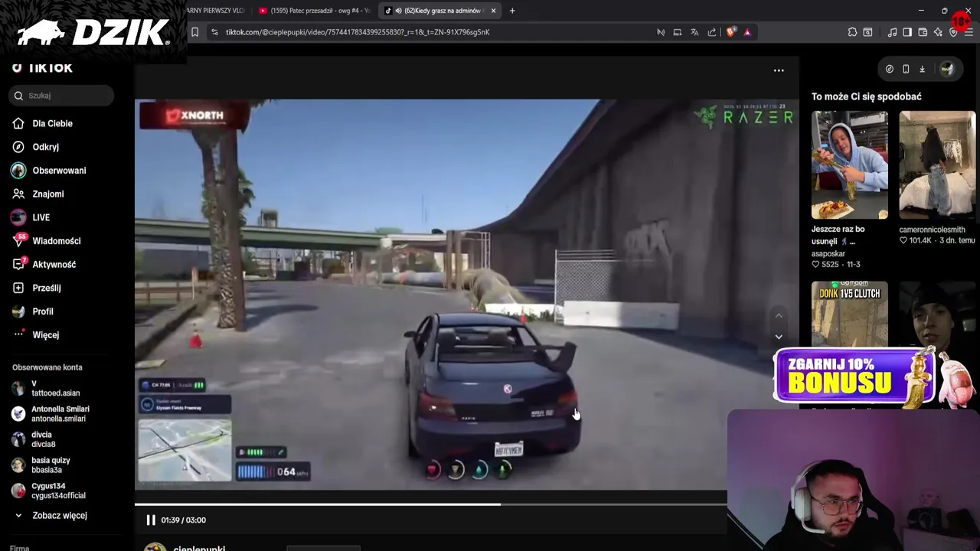Open browser extensions puzzle icon
The width and height of the screenshot is (980, 551).
point(852,32)
